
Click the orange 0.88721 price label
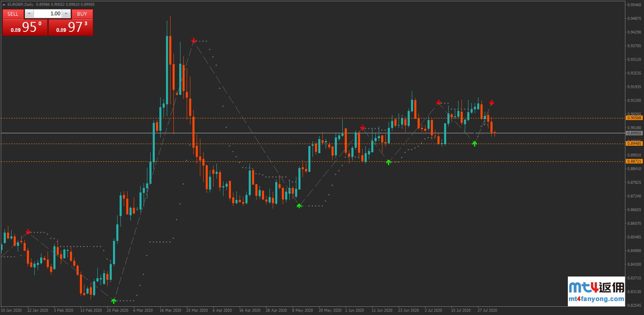[634, 161]
